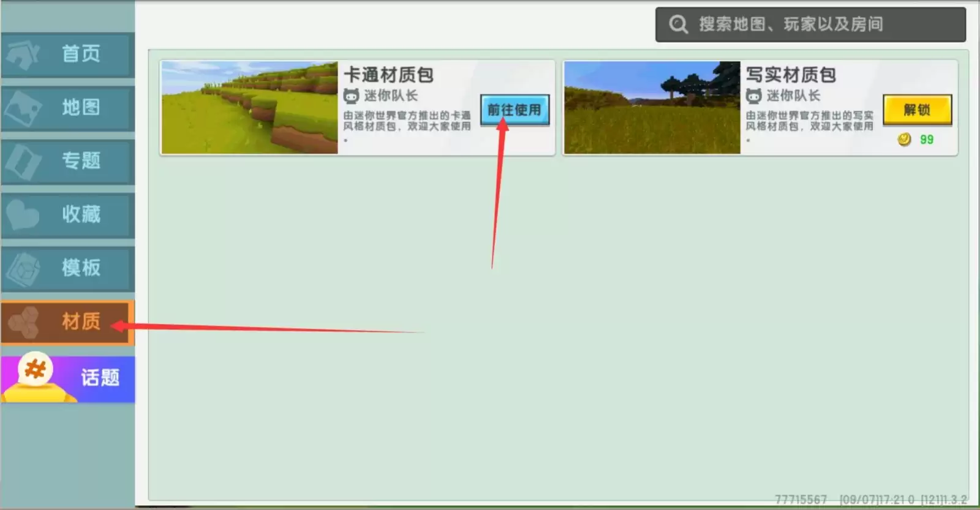The height and width of the screenshot is (510, 980).
Task: Click the hexagon icon beside 材质
Action: point(24,321)
